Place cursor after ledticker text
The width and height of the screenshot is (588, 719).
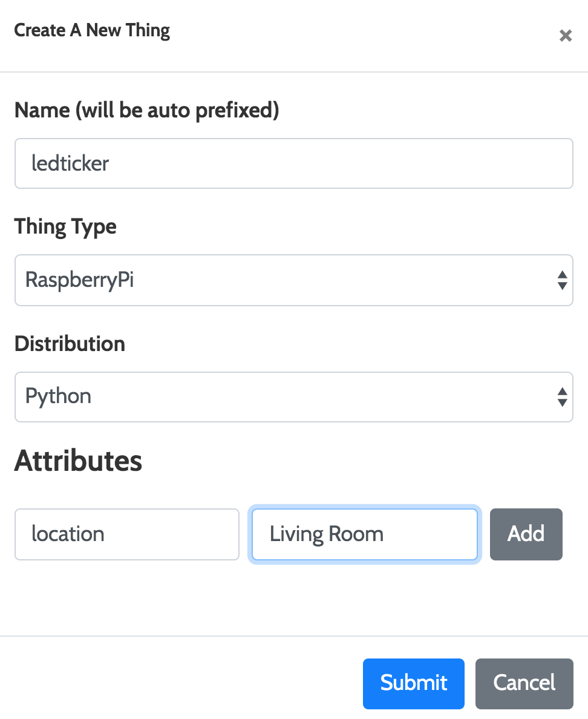(111, 163)
